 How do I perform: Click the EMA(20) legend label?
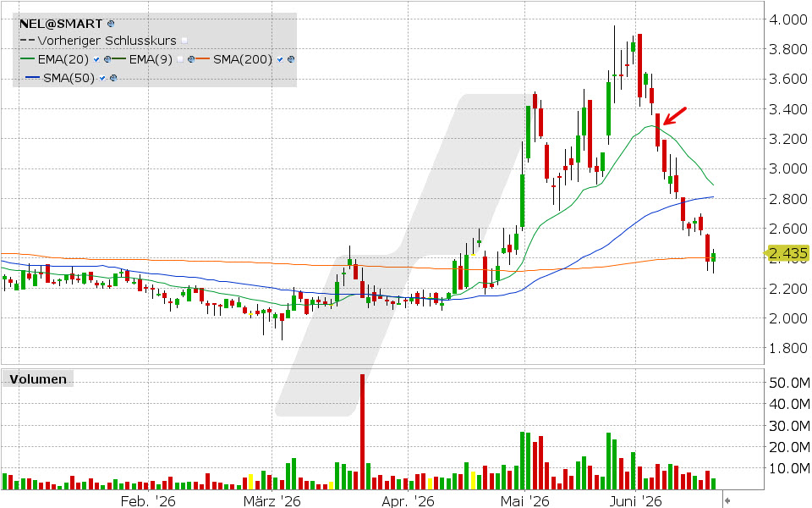(63, 59)
